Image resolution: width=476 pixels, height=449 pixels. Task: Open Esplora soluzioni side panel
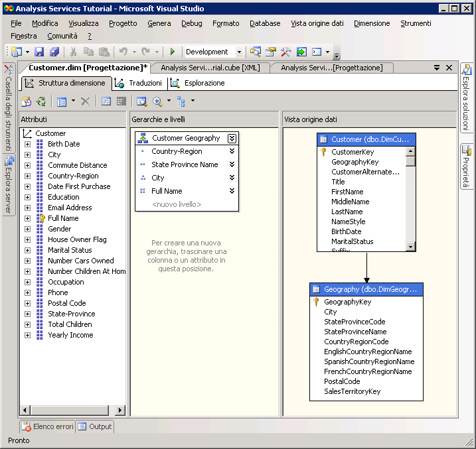tap(466, 97)
